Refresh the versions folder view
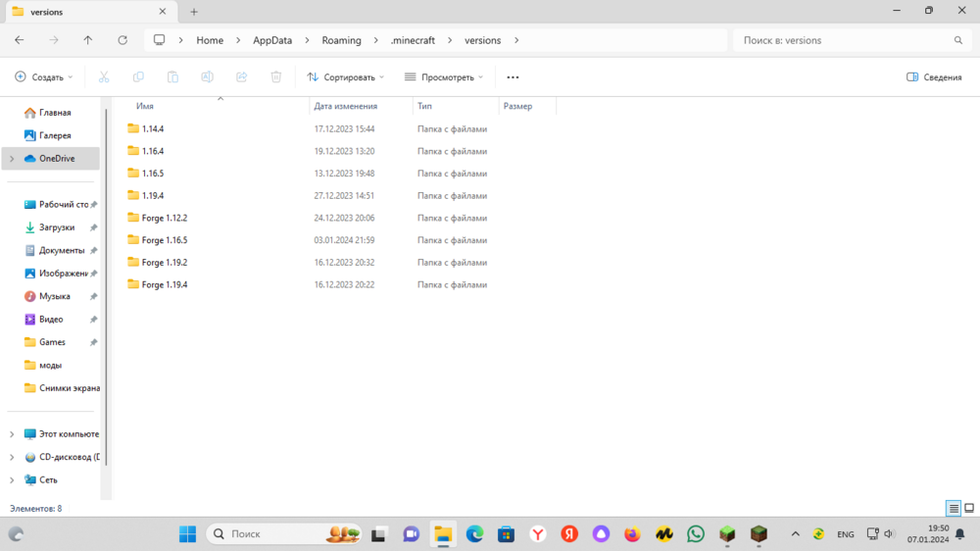Viewport: 980px width, 551px height. (x=122, y=40)
